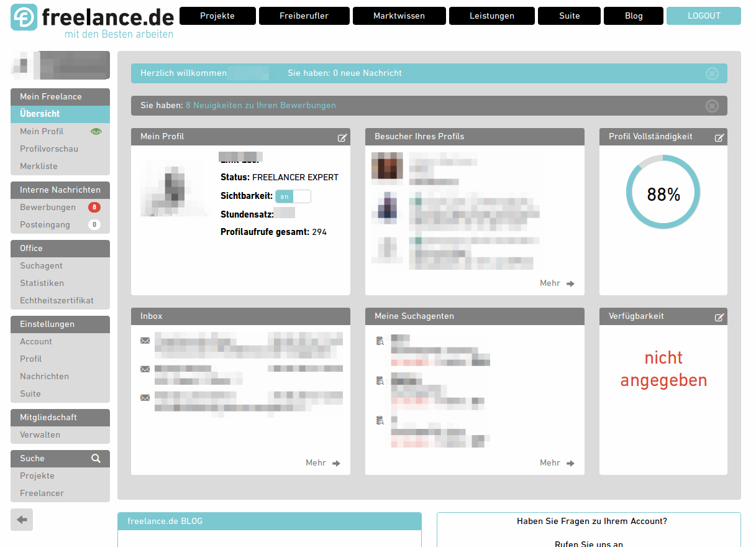This screenshot has width=756, height=547.
Task: Open the second search agent icon
Action: [x=380, y=380]
